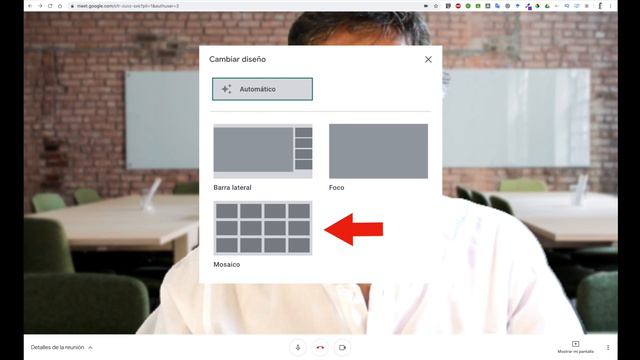Open the Chrome three-dot menu
This screenshot has height=360, width=640.
(611, 6)
